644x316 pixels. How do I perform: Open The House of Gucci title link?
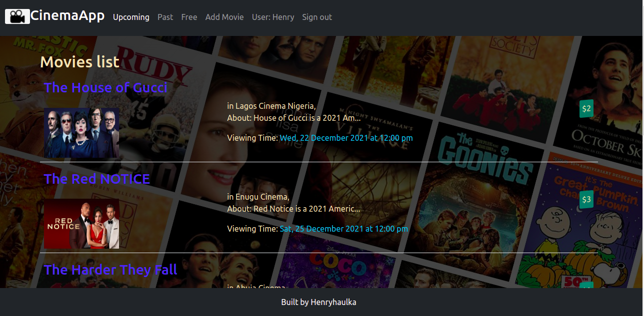[x=105, y=87]
